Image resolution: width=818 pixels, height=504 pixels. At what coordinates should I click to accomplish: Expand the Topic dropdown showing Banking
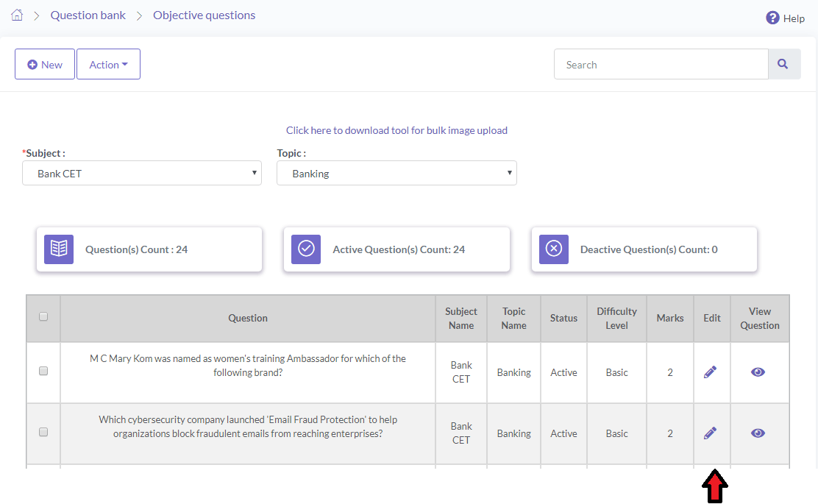coord(396,174)
